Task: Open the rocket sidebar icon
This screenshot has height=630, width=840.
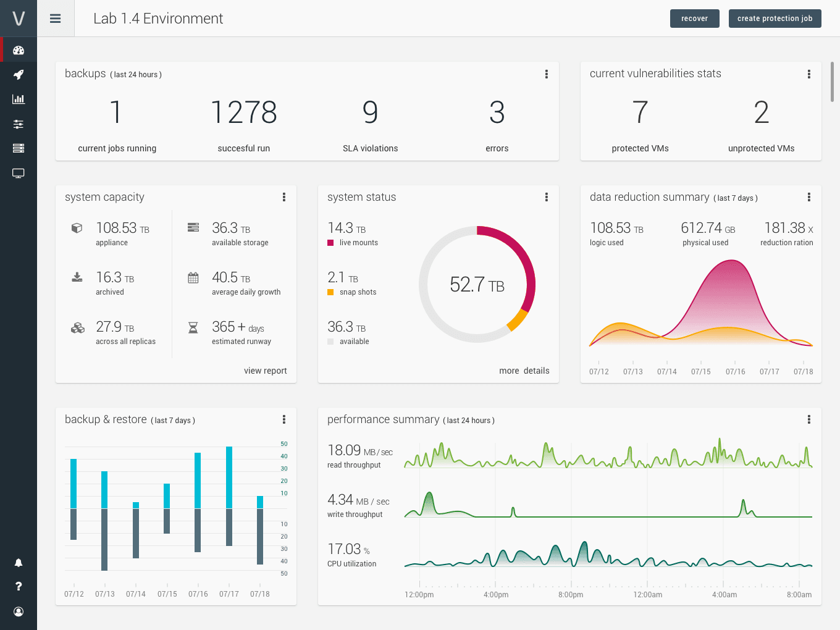Action: (19, 75)
